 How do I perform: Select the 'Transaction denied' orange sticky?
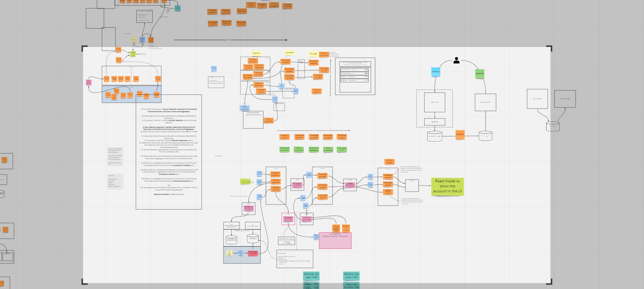(x=322, y=197)
